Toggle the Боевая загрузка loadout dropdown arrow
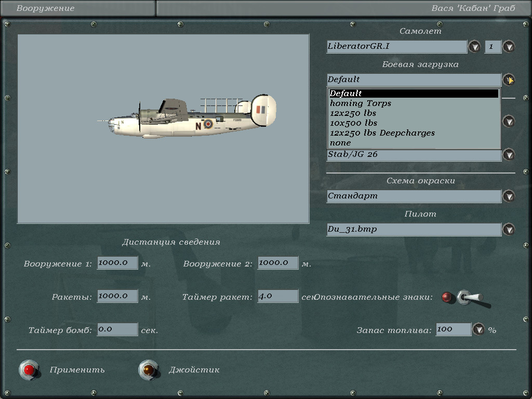The height and width of the screenshot is (399, 532). tap(509, 79)
